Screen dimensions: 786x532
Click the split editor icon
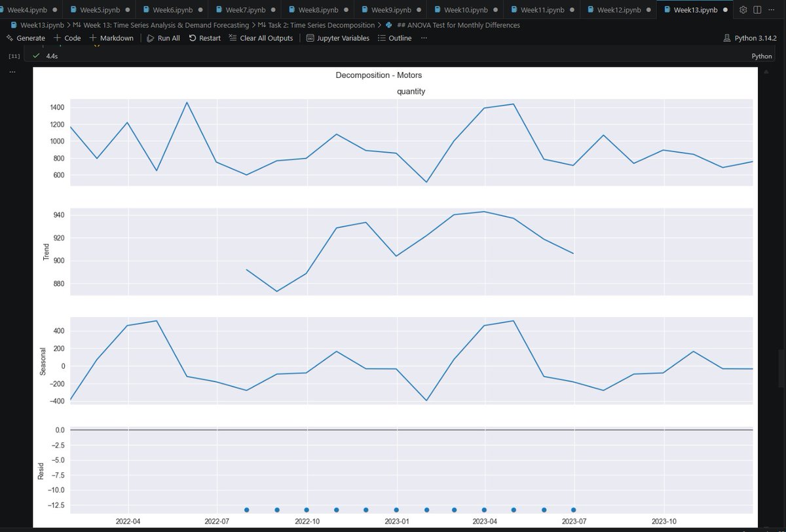(757, 10)
